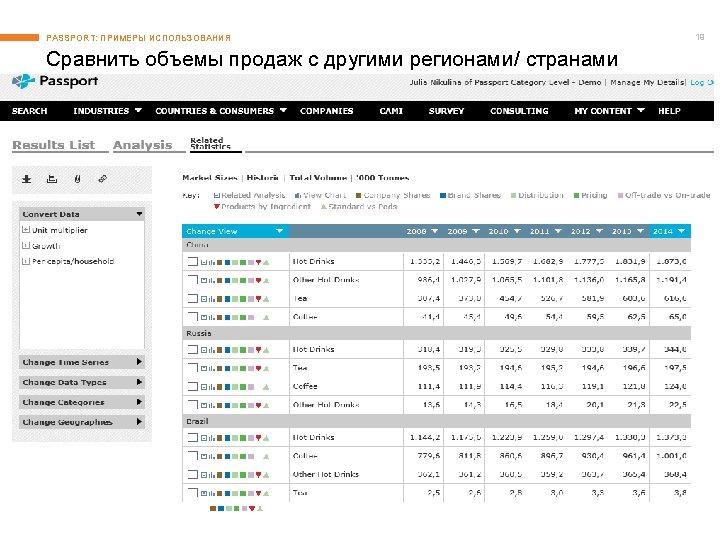720x540 pixels.
Task: Expand the Unit multiplier option
Action: click(x=26, y=230)
